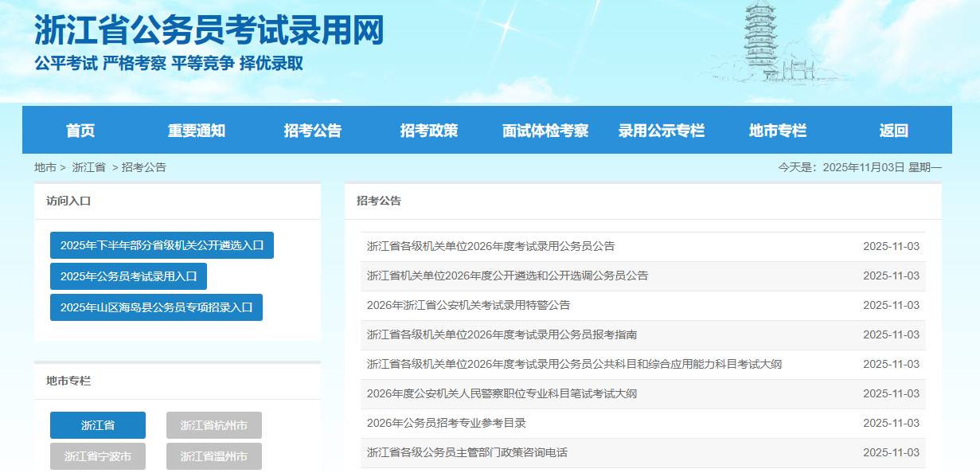Screen dimensions: 980x473
Task: Open 浙江省各级机关单位2026年度考试录用公务员公告 link
Action: pos(490,246)
